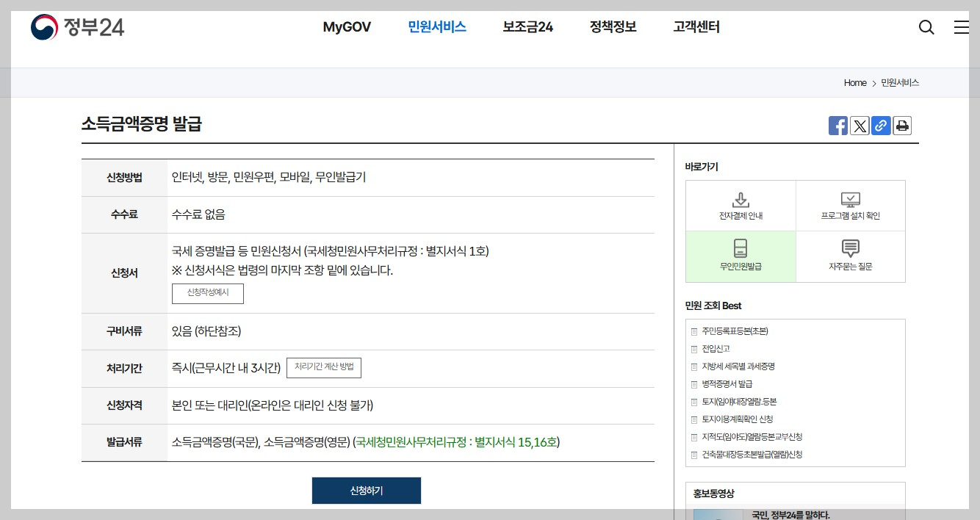The height and width of the screenshot is (520, 980).
Task: Share the page on Facebook
Action: (837, 125)
